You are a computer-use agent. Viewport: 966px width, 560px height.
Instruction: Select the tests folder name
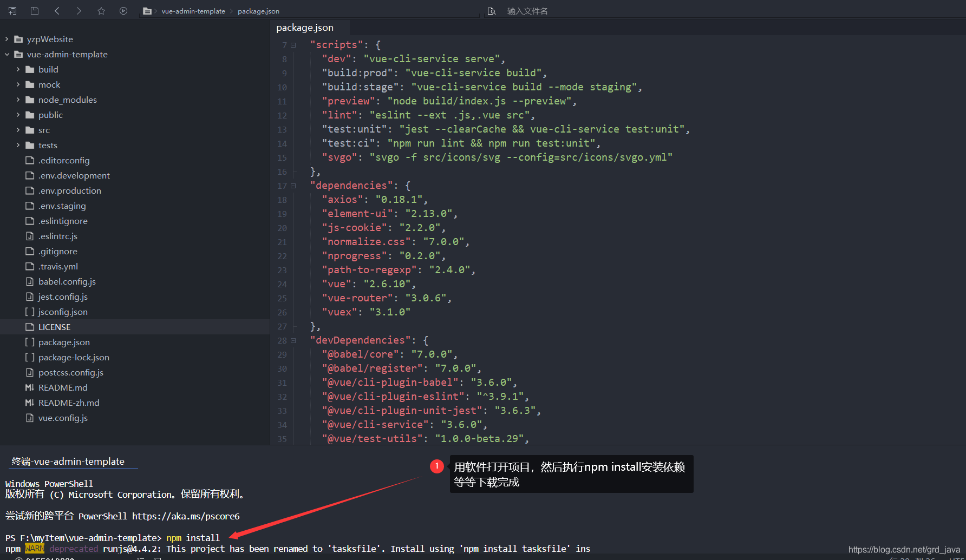[48, 145]
